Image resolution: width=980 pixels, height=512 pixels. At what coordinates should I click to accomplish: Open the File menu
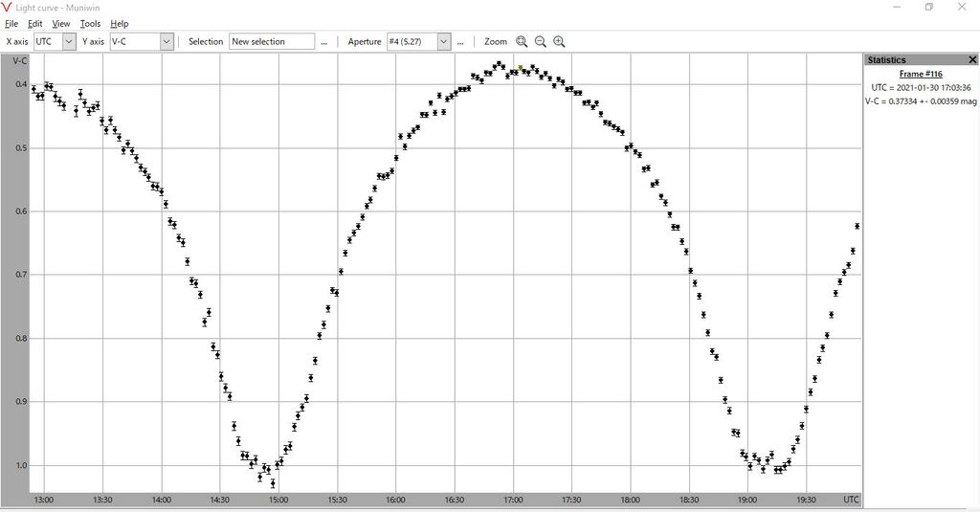point(11,24)
